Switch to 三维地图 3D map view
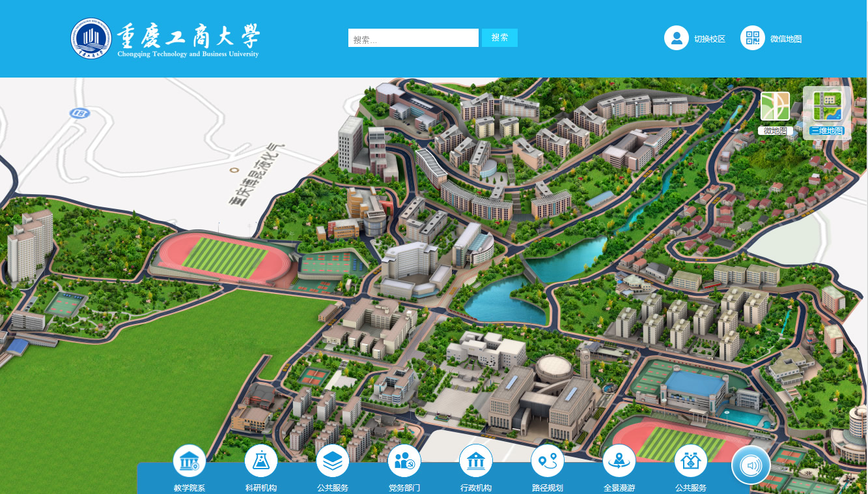The image size is (868, 494). pyautogui.click(x=826, y=107)
